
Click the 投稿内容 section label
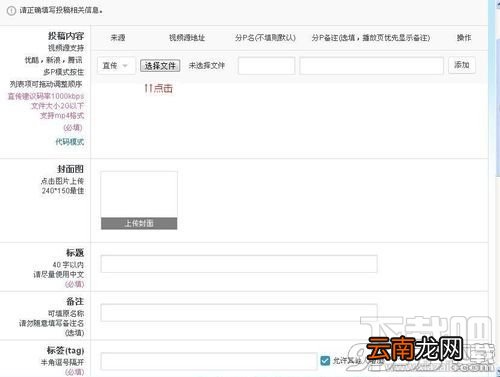66,36
